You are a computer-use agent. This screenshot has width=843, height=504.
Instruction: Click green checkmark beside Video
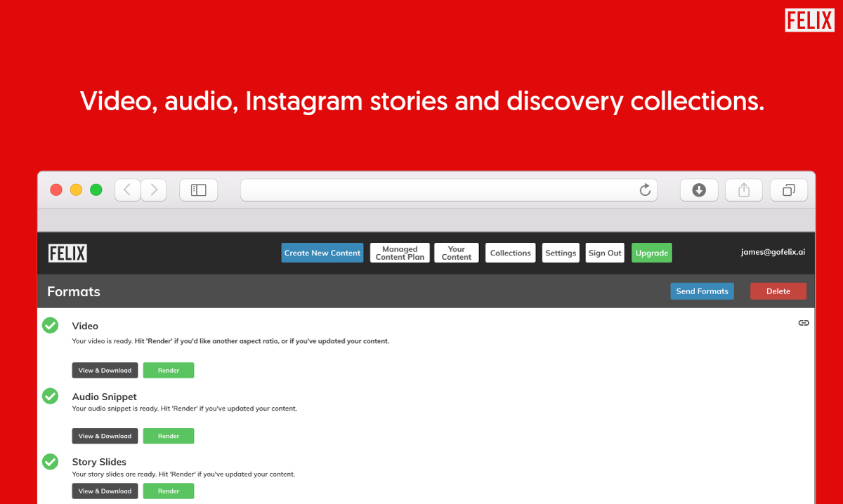point(50,325)
